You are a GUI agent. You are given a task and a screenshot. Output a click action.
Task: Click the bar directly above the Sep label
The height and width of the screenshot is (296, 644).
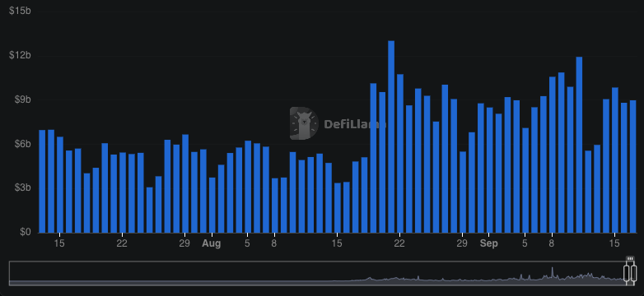[489, 170]
